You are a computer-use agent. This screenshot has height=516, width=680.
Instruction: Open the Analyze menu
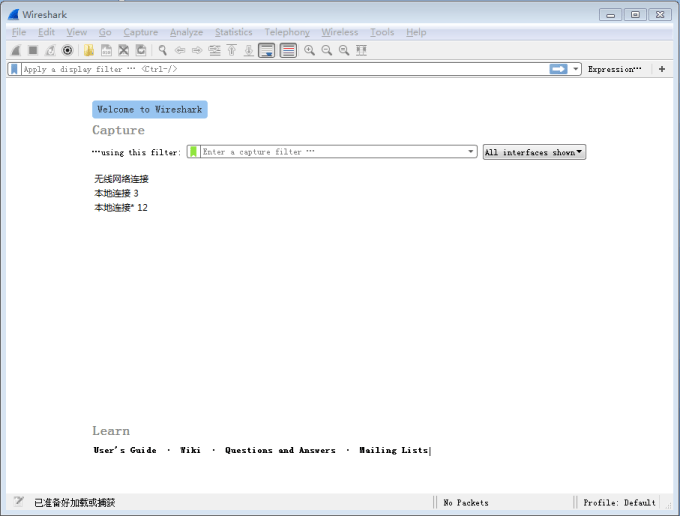[186, 32]
